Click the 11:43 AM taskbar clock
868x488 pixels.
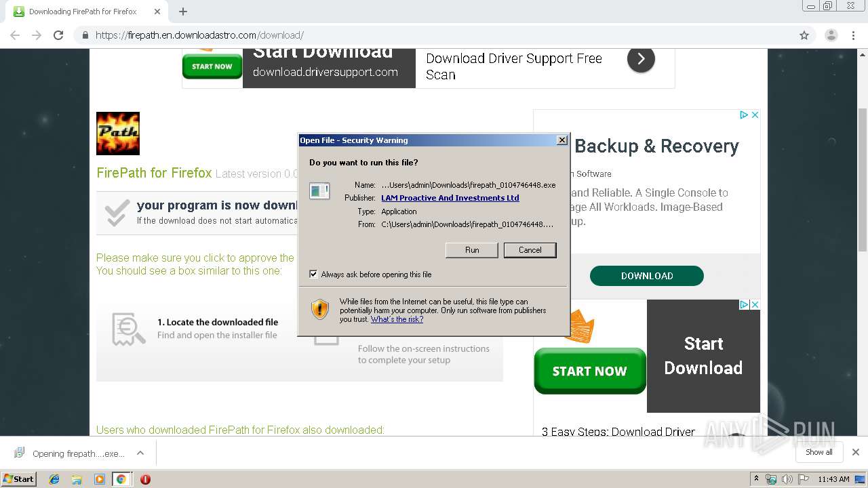(x=833, y=479)
